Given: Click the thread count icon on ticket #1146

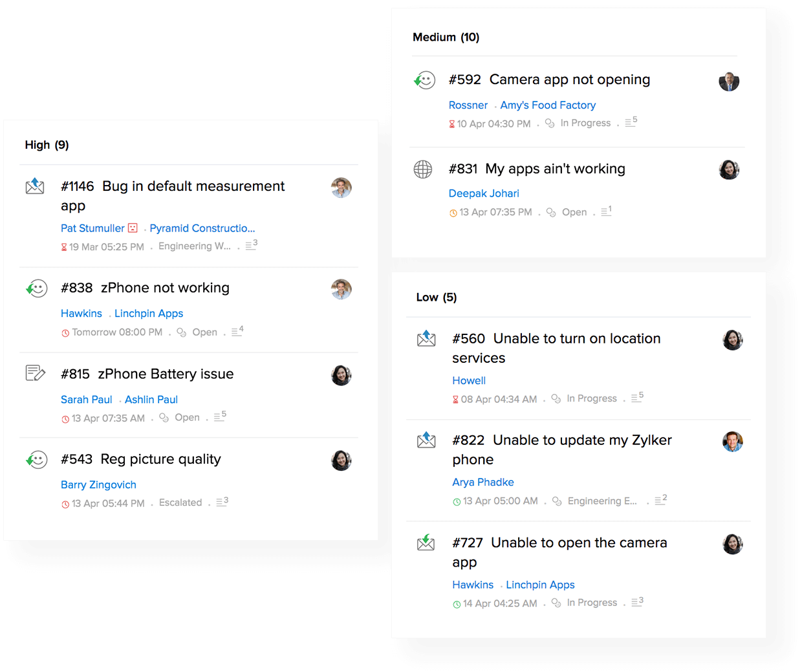Looking at the screenshot, I should coord(252,244).
